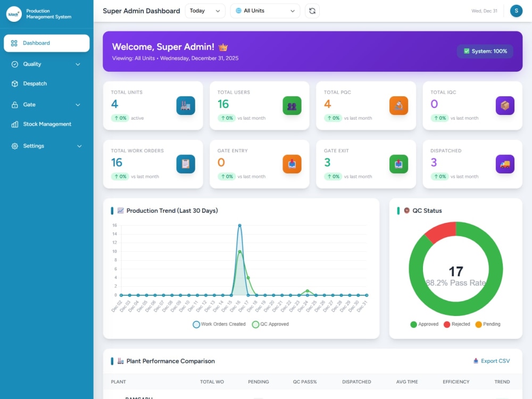
Task: Click the Gate Entry orange icon
Action: click(292, 164)
